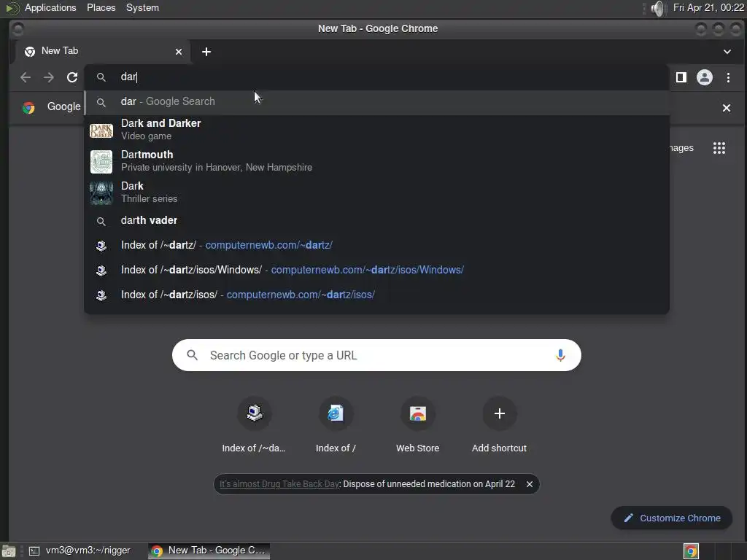
Task: Open the Places menu
Action: coord(101,7)
